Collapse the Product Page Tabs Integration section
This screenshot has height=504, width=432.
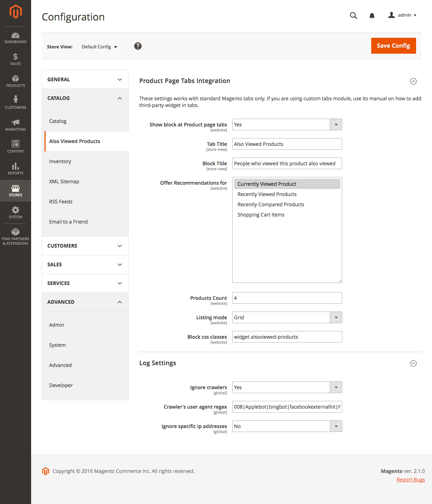tap(413, 81)
